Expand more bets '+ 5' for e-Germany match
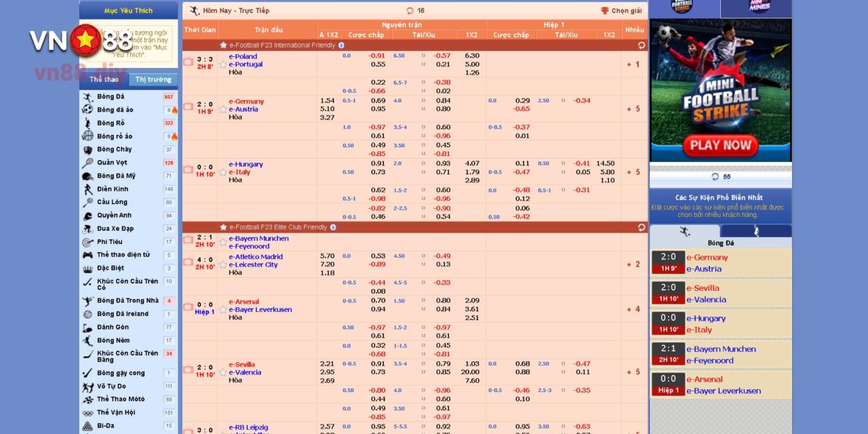 633,109
